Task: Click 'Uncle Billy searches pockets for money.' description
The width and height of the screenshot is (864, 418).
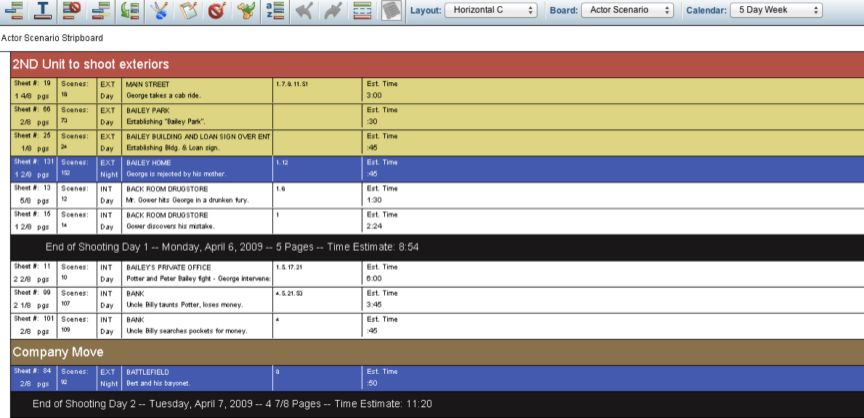Action: click(x=186, y=331)
